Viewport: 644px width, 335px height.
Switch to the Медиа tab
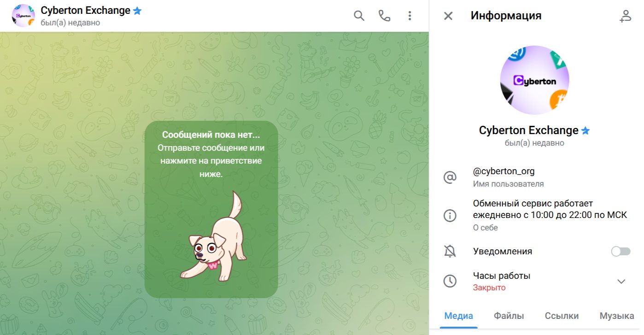[458, 316]
